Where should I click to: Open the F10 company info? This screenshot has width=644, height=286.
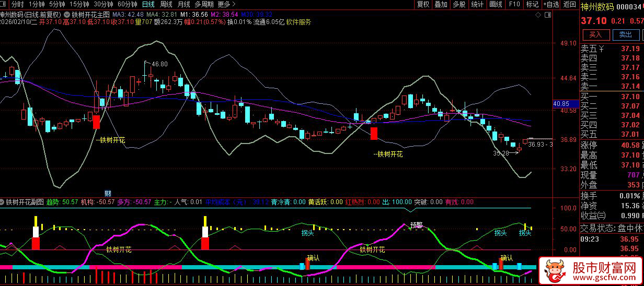click(x=514, y=4)
